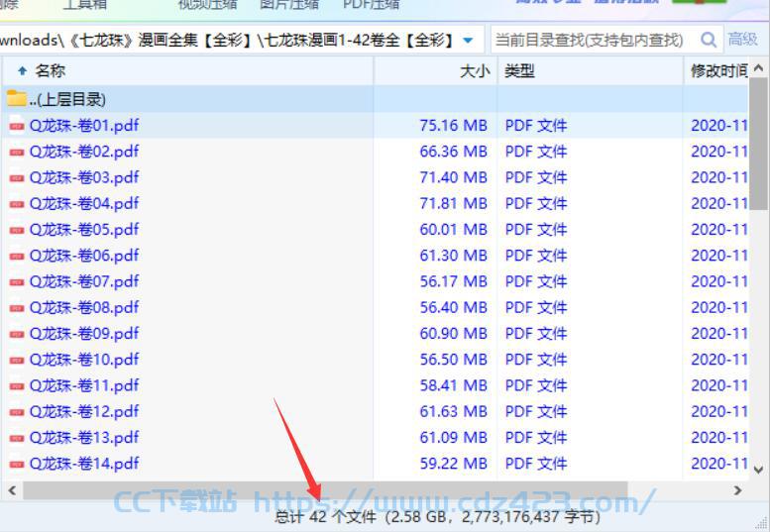Select the ..(上层目录) row
The image size is (770, 532).
pos(376,99)
